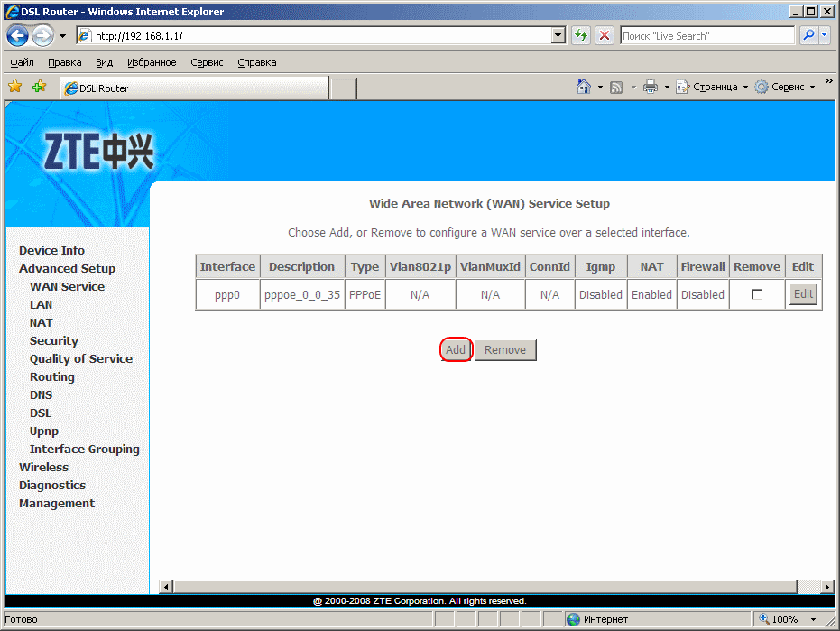Click the Refresh page icon

click(581, 36)
